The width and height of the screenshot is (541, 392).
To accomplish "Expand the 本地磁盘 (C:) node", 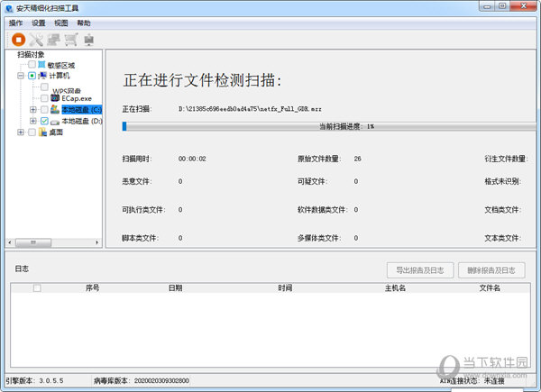I will point(33,110).
